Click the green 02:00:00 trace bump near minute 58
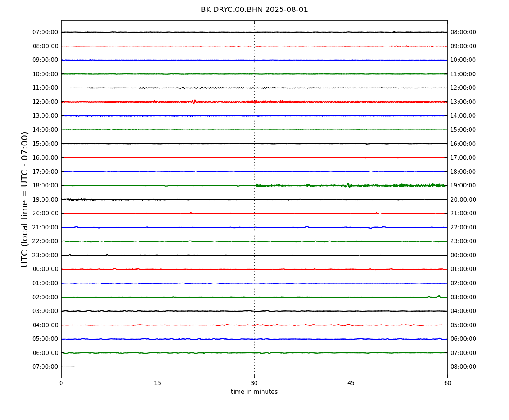 [439, 297]
